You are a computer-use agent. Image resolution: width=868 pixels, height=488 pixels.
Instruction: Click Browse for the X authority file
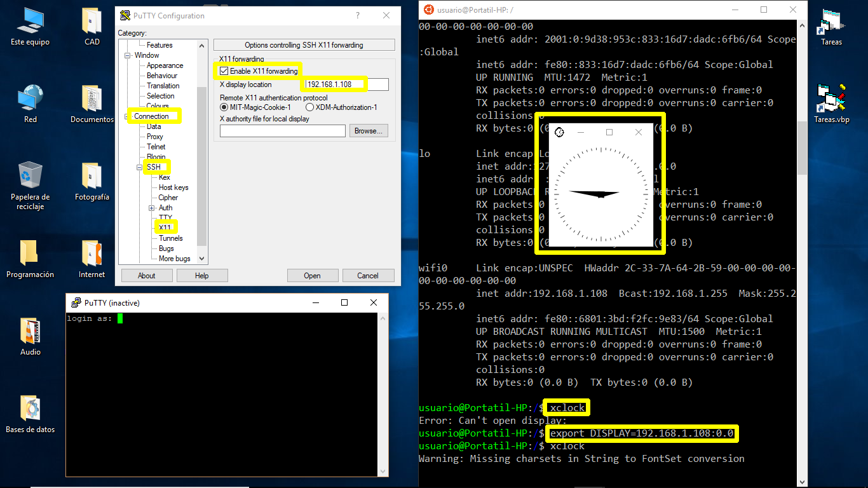coord(368,130)
